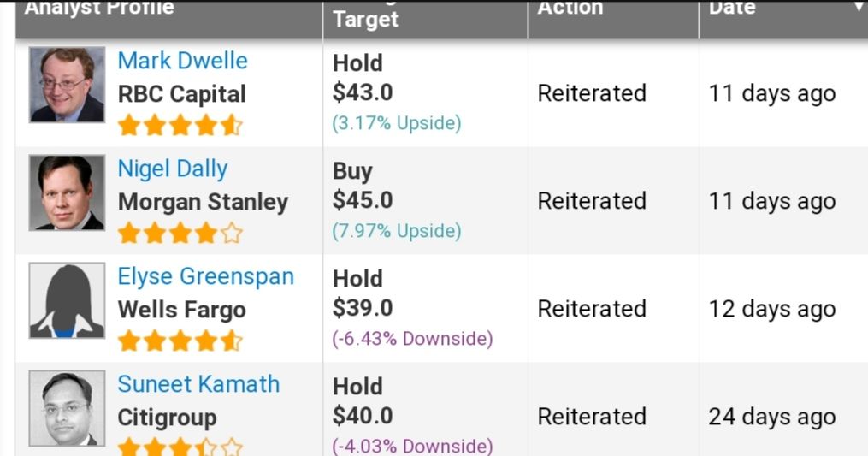The height and width of the screenshot is (456, 868).
Task: Click Mark Dwelle's star rating
Action: [x=180, y=127]
